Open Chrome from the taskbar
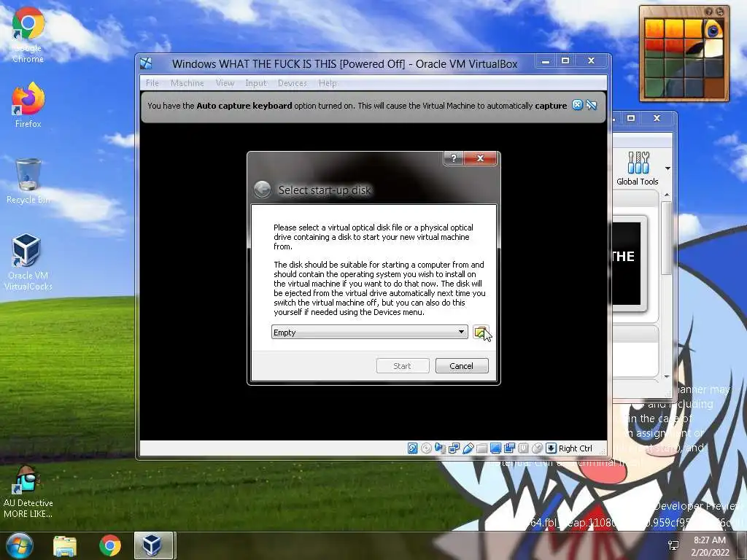The image size is (747, 560). tap(110, 545)
